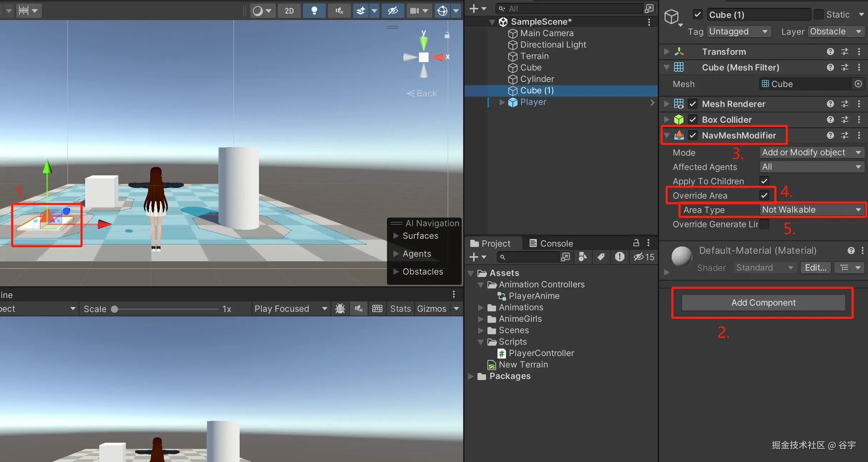Click the Add Component button
868x462 pixels.
(763, 303)
